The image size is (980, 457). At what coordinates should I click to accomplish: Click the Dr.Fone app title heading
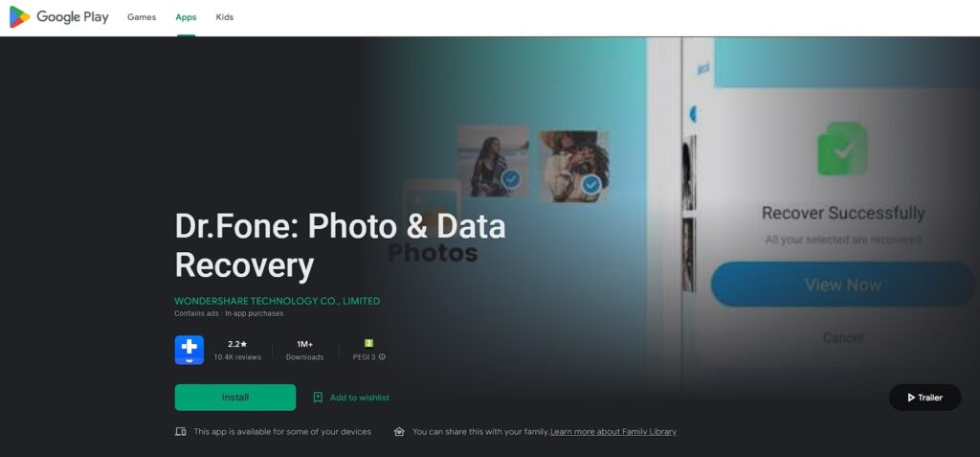(340, 245)
